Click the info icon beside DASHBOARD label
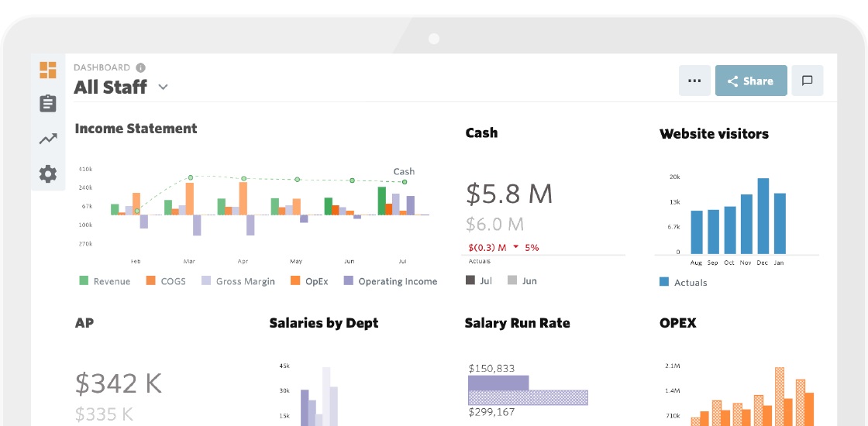This screenshot has height=426, width=868. point(140,67)
